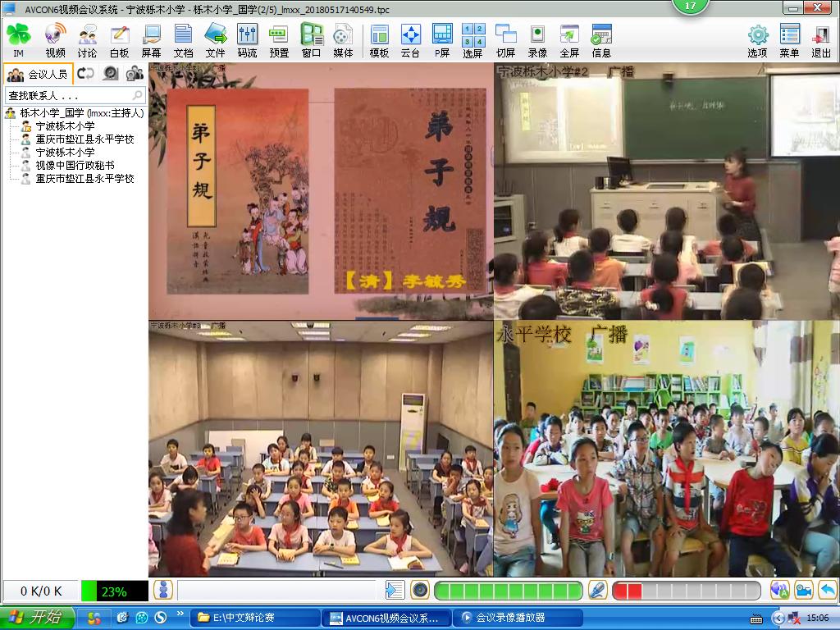Select the 会议人员 (Participants) tab
This screenshot has width=840, height=630.
pos(38,74)
